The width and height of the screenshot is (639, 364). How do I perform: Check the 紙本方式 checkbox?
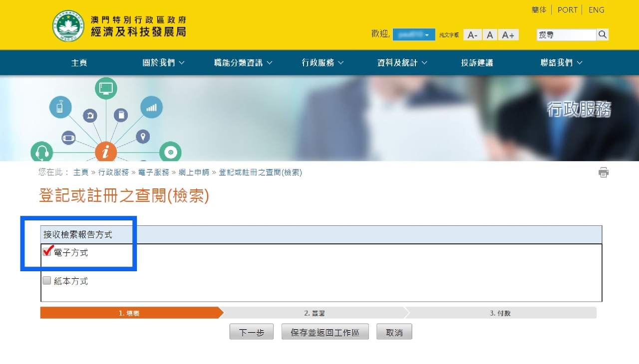pyautogui.click(x=47, y=281)
